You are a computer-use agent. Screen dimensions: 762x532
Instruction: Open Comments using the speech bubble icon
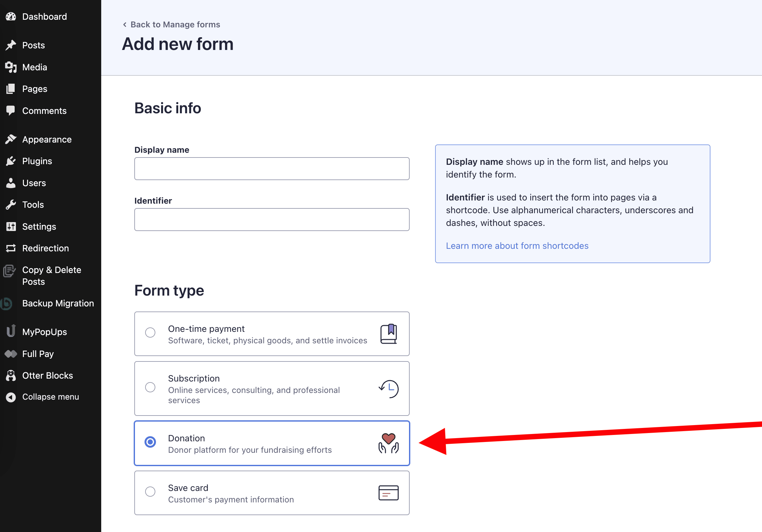11,110
